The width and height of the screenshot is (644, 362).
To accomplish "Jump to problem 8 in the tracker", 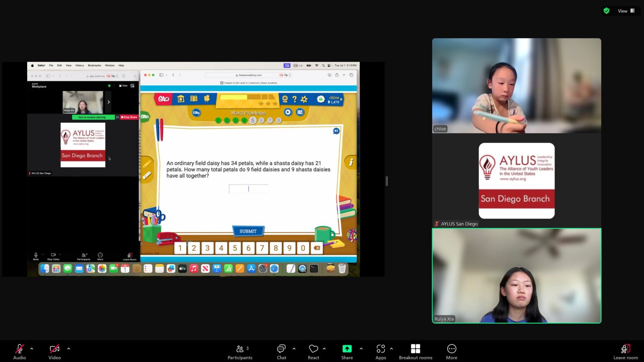I will 279,121.
